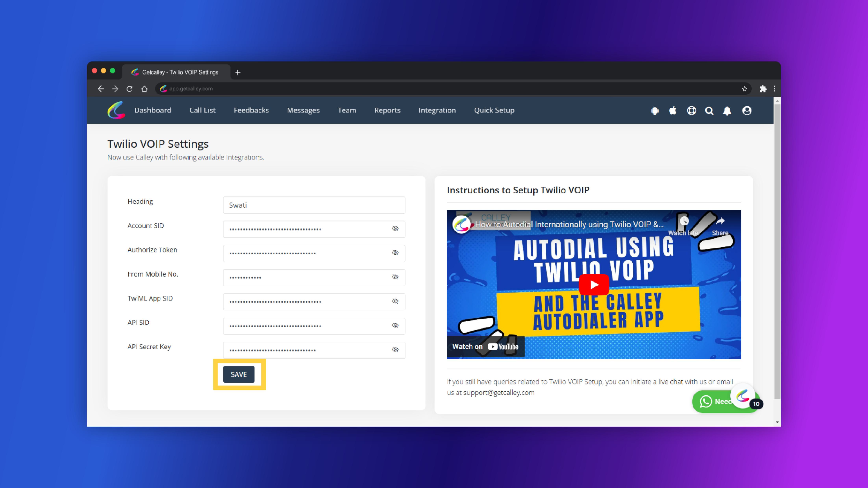This screenshot has width=868, height=488.
Task: Open the Call List menu
Action: [x=202, y=110]
